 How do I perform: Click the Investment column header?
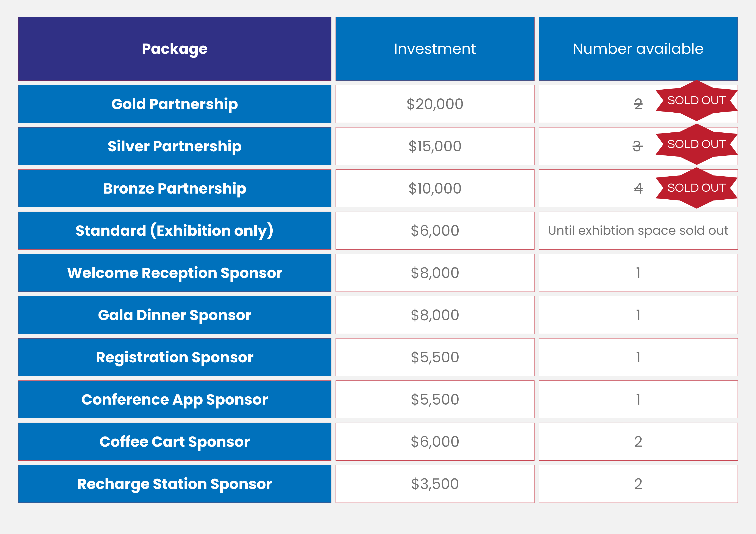point(435,49)
